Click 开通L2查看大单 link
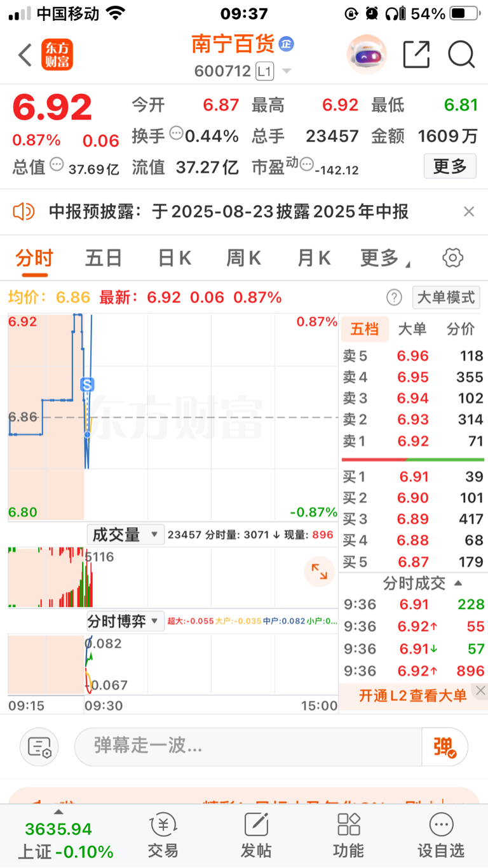The height and width of the screenshot is (868, 488). 412,696
